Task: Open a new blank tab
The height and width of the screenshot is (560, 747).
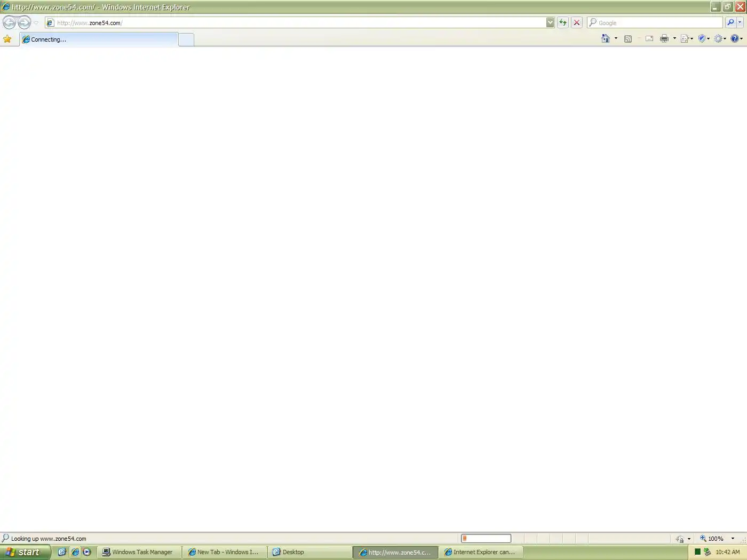Action: pyautogui.click(x=186, y=40)
